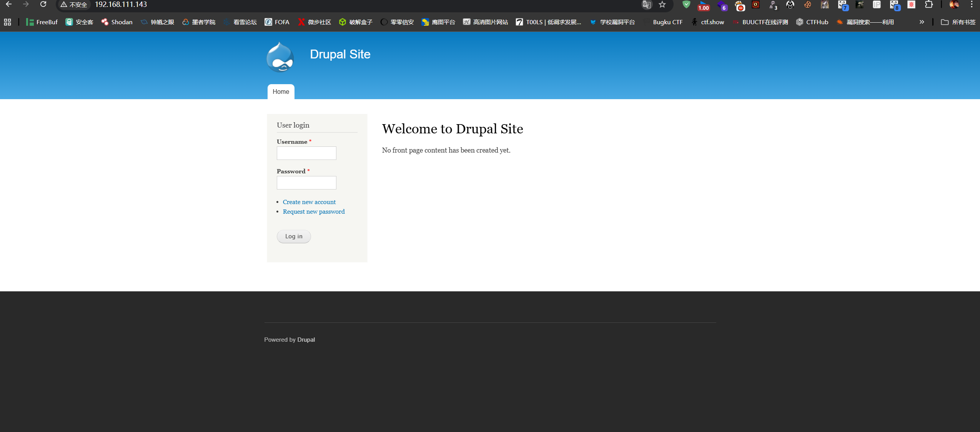
Task: Reload the current page
Action: coord(43,5)
